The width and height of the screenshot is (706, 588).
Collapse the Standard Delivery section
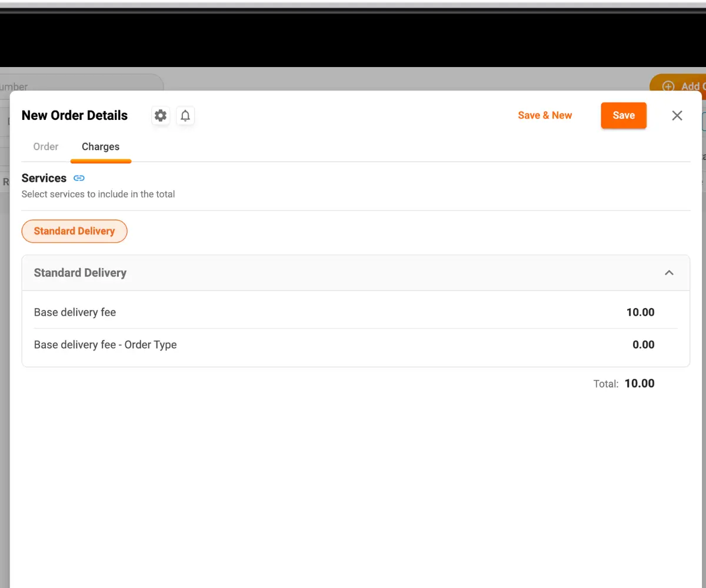(669, 273)
